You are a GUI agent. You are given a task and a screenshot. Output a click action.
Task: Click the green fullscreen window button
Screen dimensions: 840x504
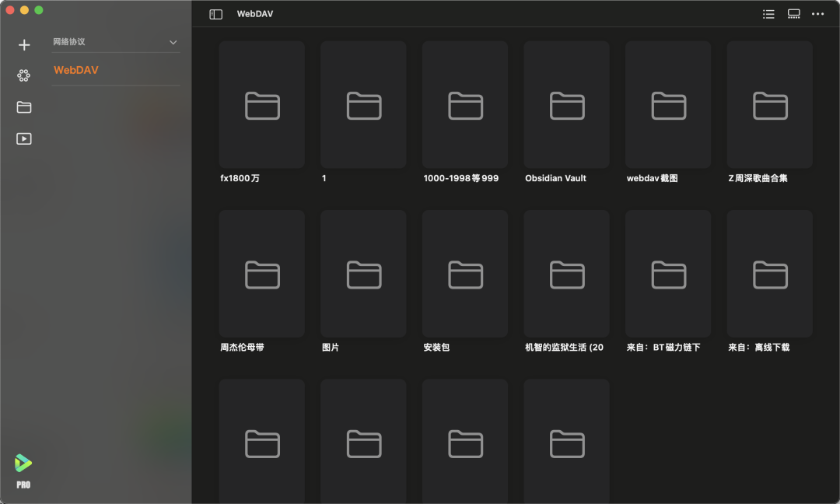click(39, 10)
